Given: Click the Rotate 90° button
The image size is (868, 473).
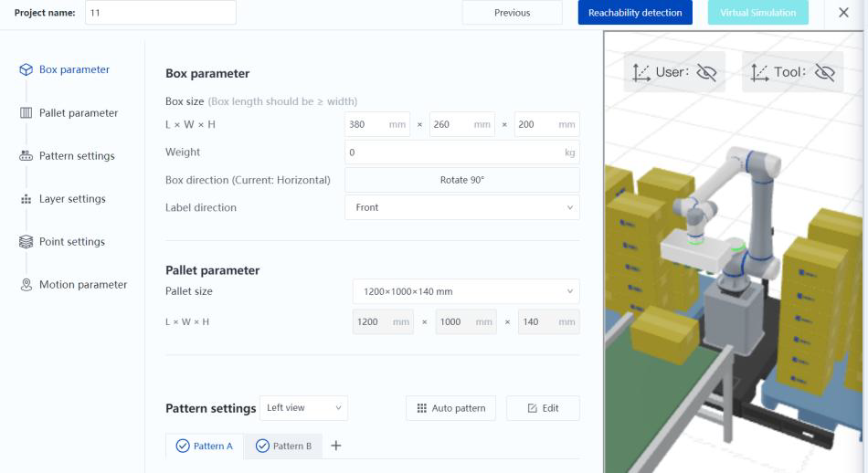Looking at the screenshot, I should pos(461,180).
